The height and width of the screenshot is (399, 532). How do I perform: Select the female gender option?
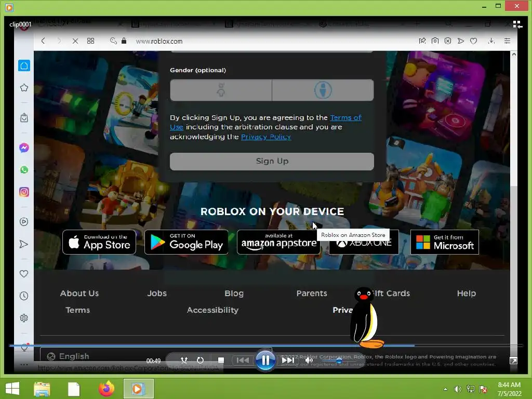pos(221,90)
